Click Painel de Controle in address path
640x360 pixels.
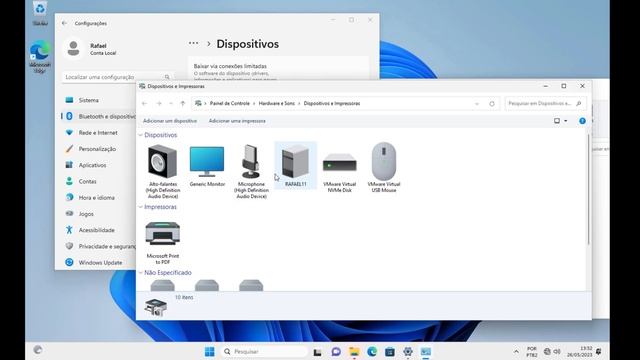point(229,104)
